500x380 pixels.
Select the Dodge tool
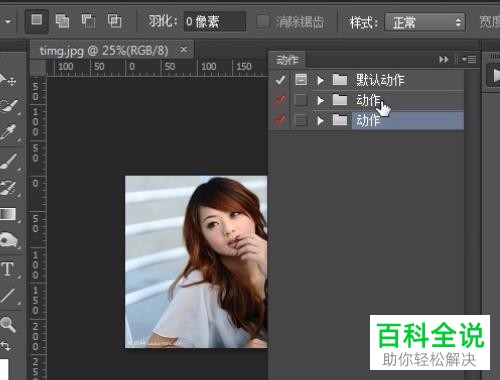coord(9,239)
